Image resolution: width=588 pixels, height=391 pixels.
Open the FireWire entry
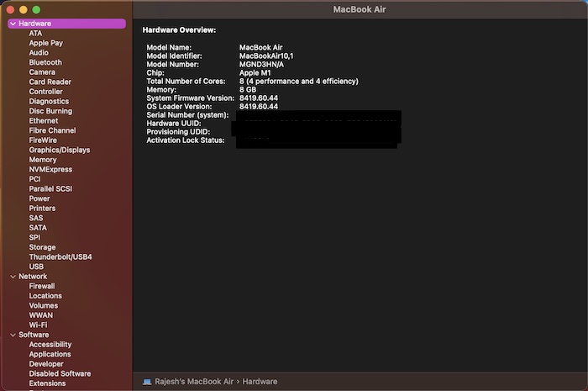[43, 140]
